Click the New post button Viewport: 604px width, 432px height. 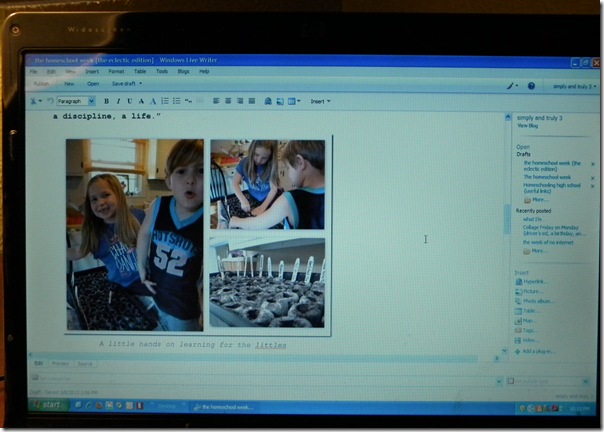(x=69, y=84)
